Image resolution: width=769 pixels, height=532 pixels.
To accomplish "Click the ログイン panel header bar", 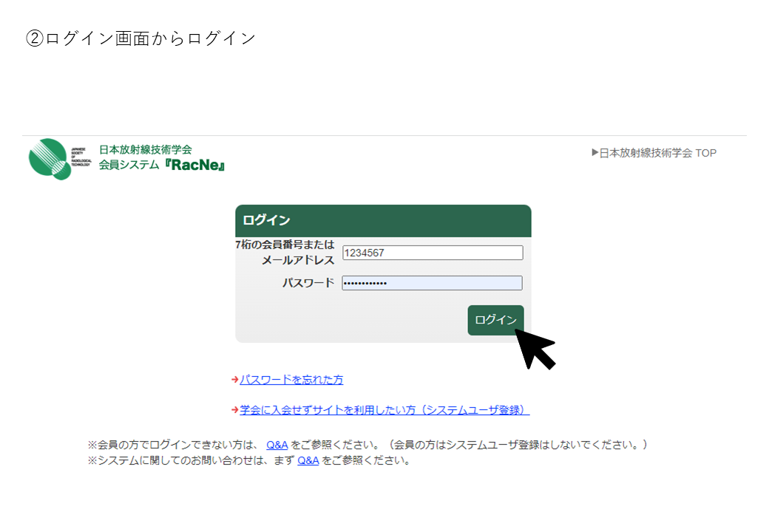I will point(383,220).
